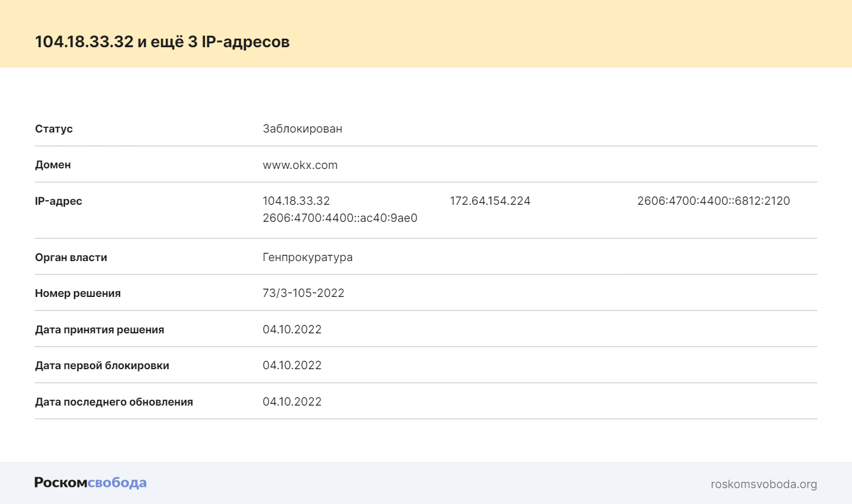852x504 pixels.
Task: Click the Домен row label
Action: click(53, 165)
